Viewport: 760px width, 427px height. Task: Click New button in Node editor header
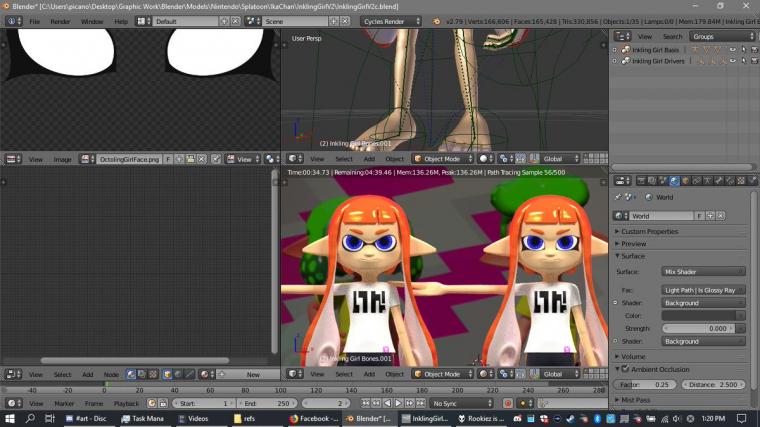click(x=253, y=375)
